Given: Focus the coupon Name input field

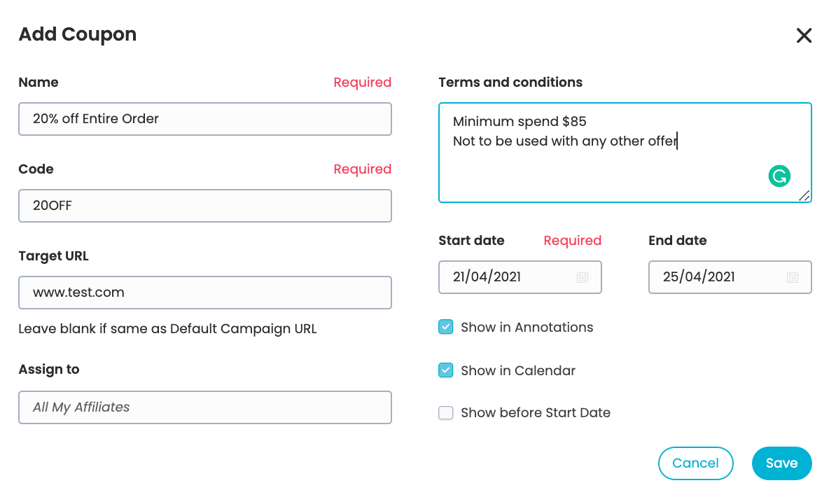Looking at the screenshot, I should 205,119.
